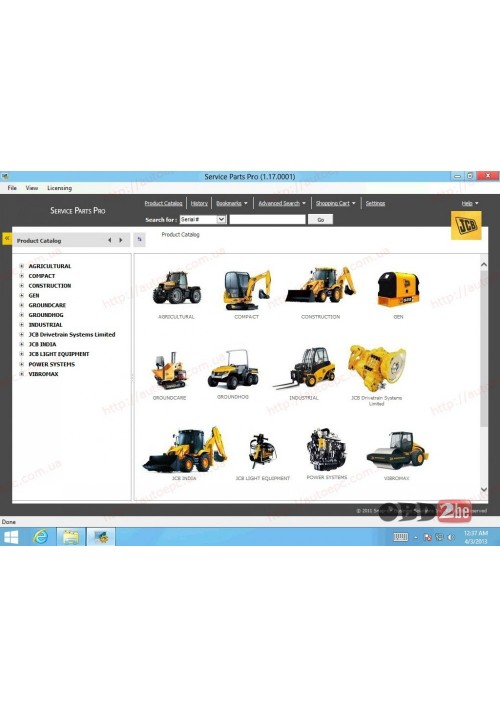The width and height of the screenshot is (500, 717).
Task: Open the Bookmarks dropdown
Action: 231,203
